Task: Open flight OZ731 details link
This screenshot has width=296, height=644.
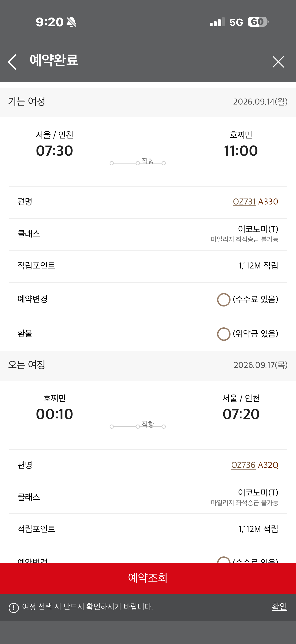Action: [244, 201]
